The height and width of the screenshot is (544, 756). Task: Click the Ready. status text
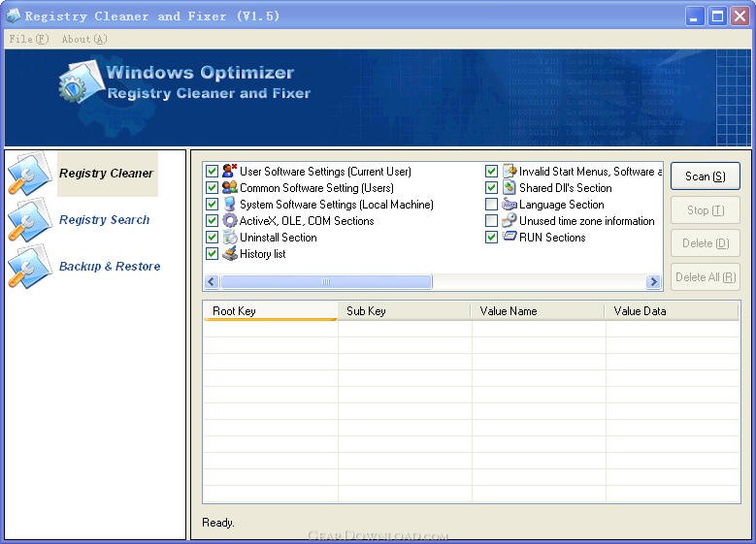(218, 523)
